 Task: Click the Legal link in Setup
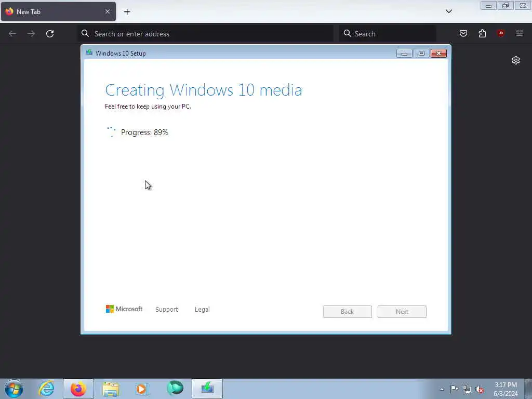click(202, 310)
